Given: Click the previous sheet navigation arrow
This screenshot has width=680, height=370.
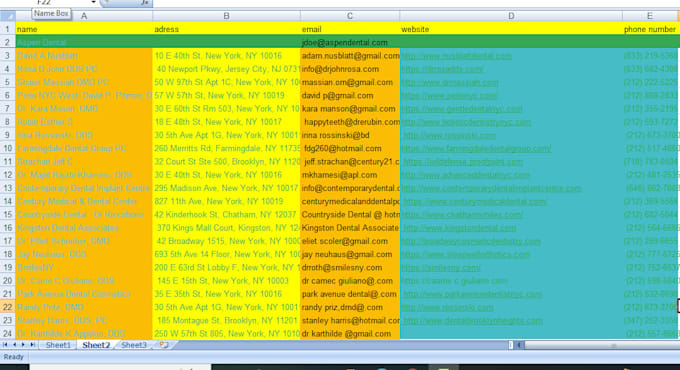Looking at the screenshot, I should click(14, 345).
